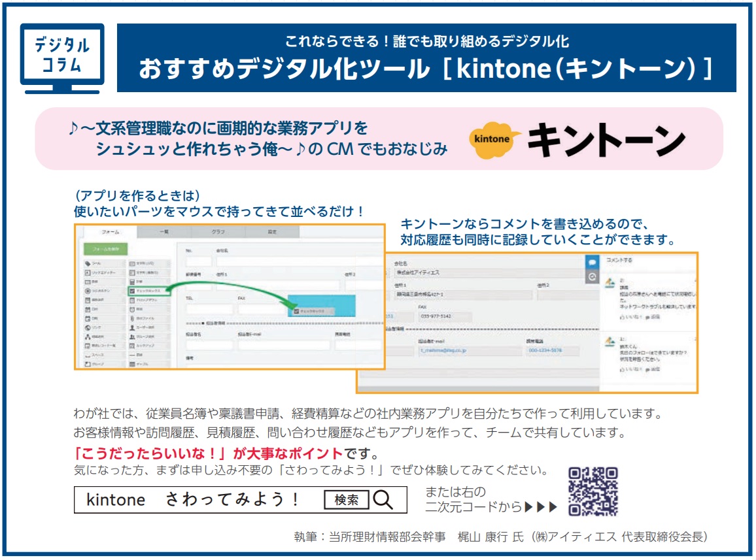Select the リッチエディター field in the palette
756x560 pixels.
104,272
